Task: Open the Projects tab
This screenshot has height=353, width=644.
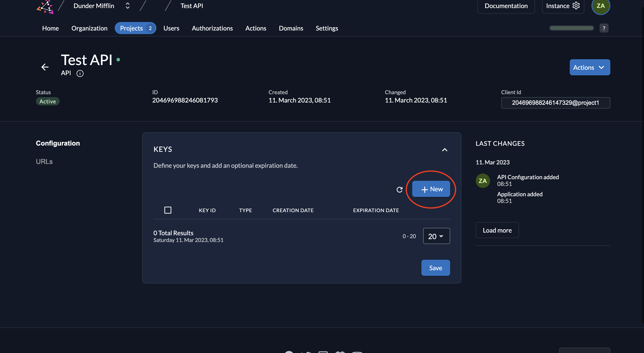Action: [131, 28]
